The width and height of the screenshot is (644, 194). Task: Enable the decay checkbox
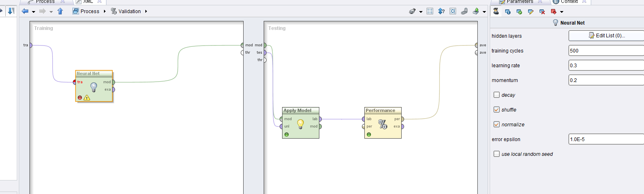point(497,95)
